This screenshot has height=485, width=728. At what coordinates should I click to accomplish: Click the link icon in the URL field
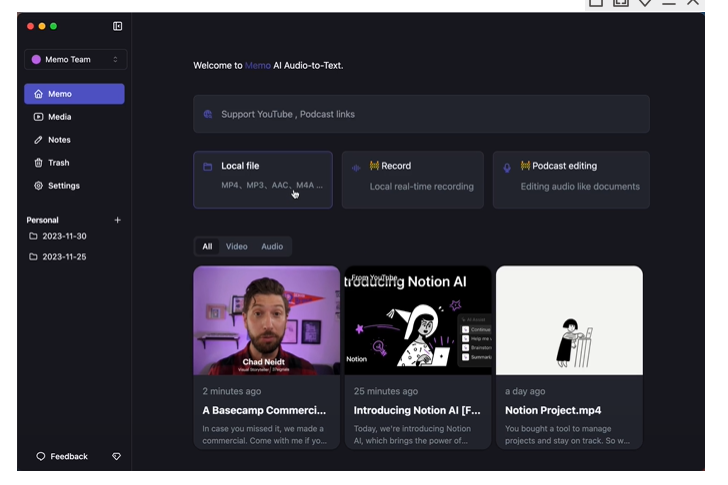coord(208,114)
